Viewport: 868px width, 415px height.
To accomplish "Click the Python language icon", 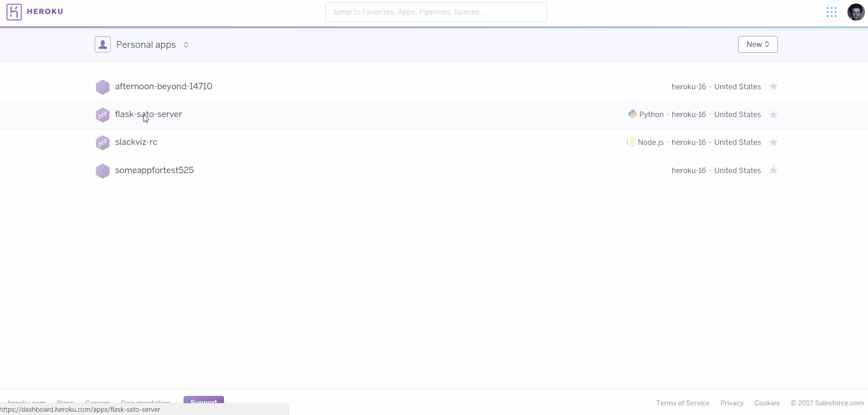I will click(633, 114).
